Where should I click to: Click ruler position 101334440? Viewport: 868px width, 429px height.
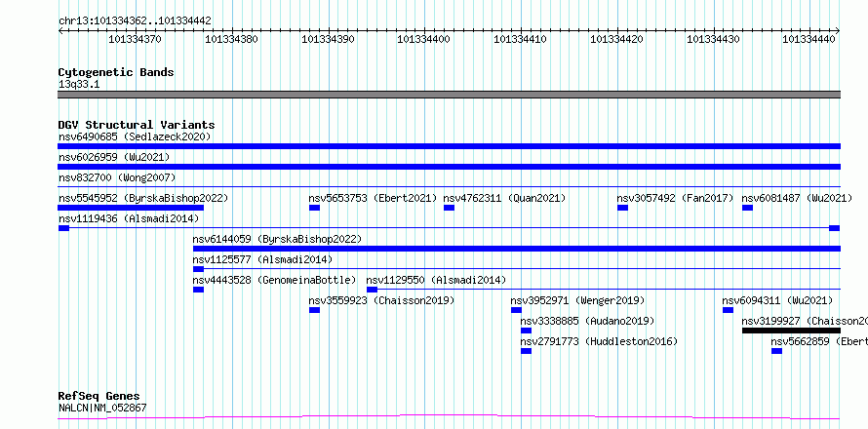(x=809, y=39)
